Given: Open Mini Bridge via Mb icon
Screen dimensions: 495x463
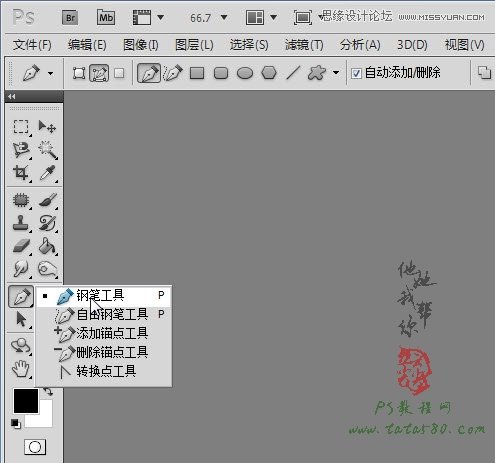Looking at the screenshot, I should pos(106,17).
